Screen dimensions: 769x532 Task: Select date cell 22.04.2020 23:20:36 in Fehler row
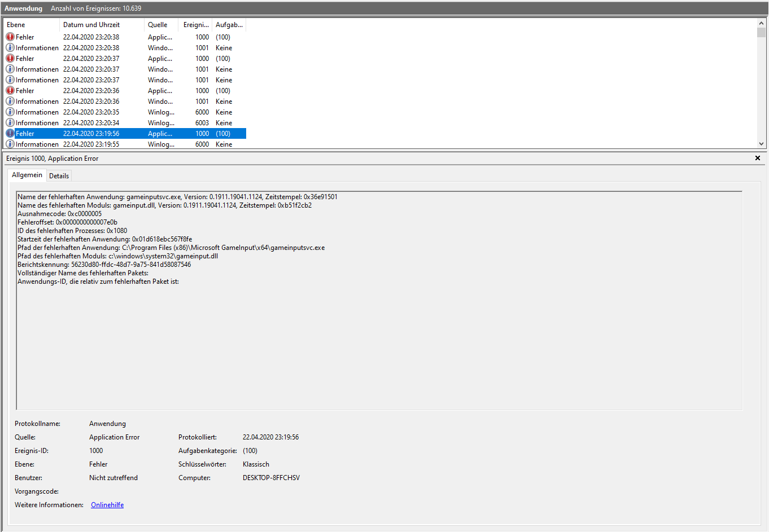tap(91, 91)
